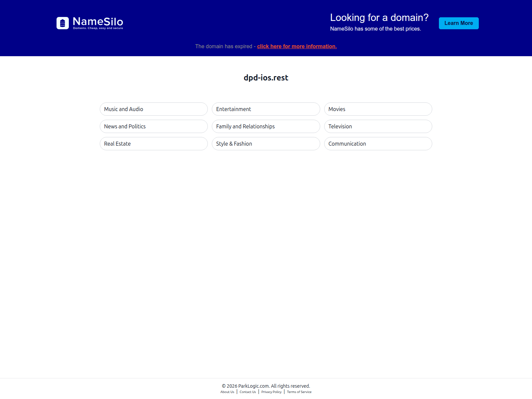Viewport: 532px width, 399px height.
Task: Click the Learn More button
Action: click(459, 23)
